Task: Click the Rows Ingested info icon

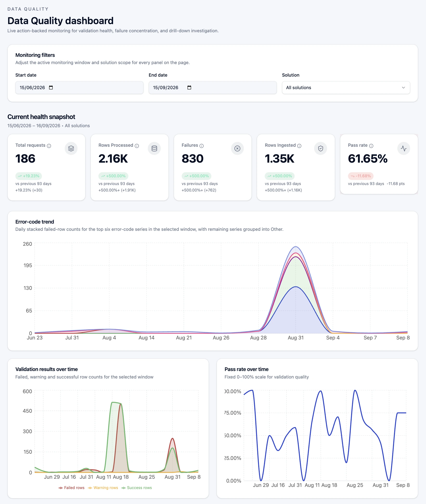Action: click(x=299, y=146)
